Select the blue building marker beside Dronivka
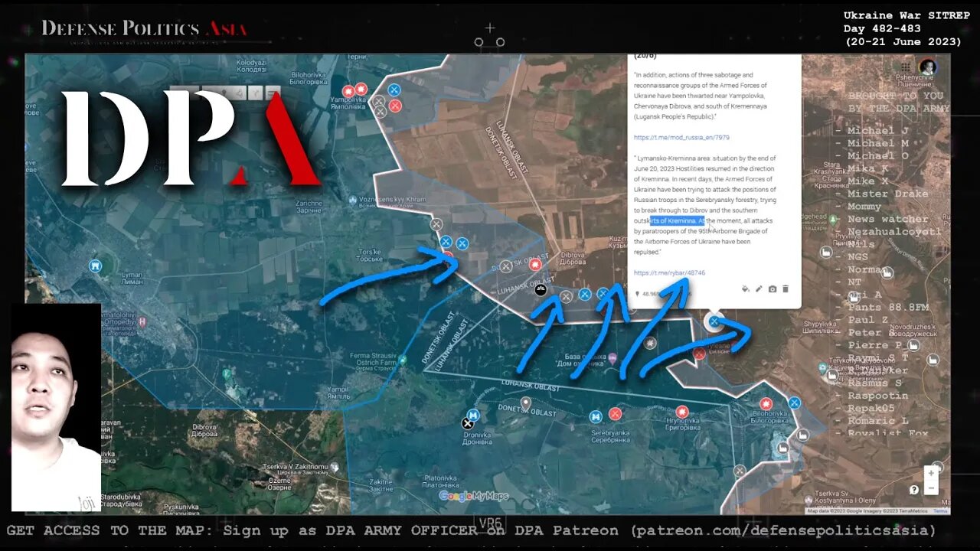This screenshot has height=551, width=980. [473, 415]
